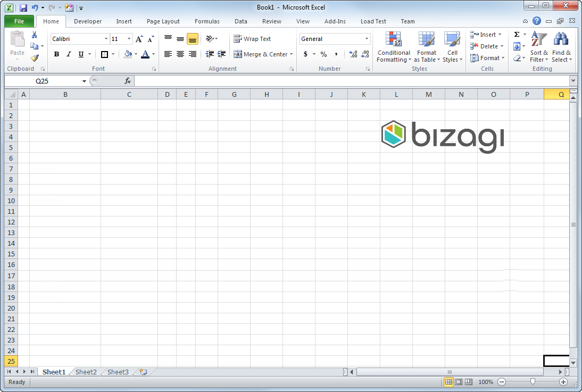Open Microsoft Excel Help question mark
Image resolution: width=582 pixels, height=392 pixels.
(536, 21)
